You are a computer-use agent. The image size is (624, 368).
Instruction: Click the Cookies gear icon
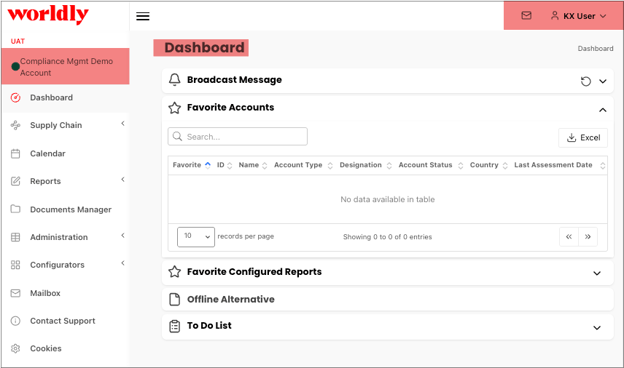[x=16, y=349]
